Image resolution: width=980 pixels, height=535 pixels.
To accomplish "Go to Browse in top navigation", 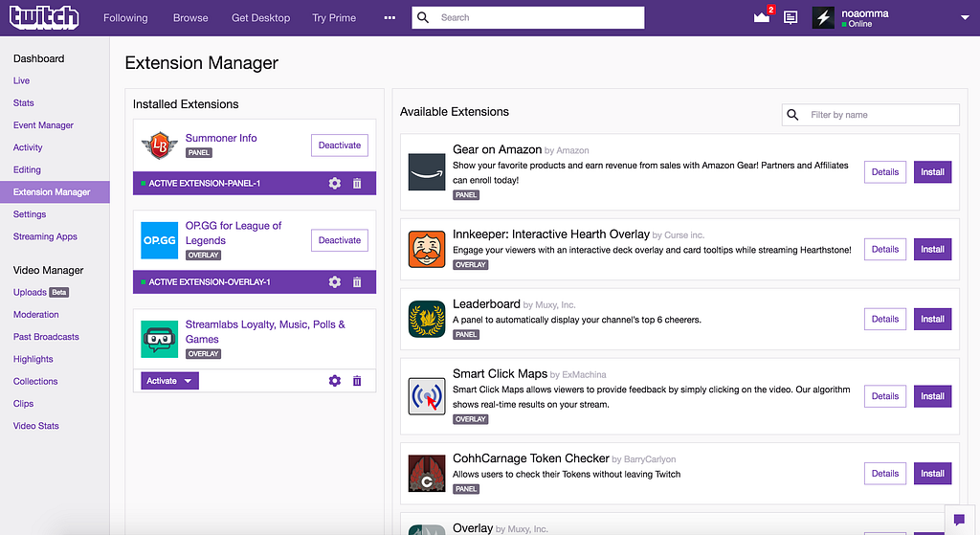I will [190, 17].
